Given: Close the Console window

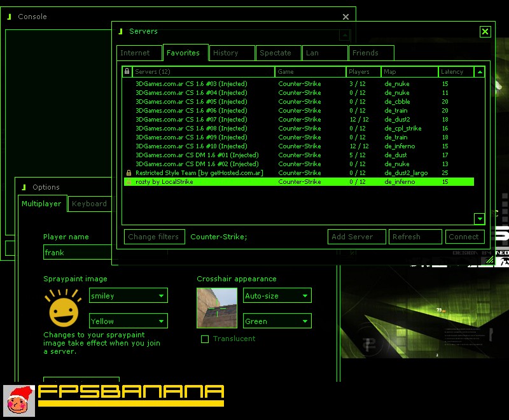Looking at the screenshot, I should click(x=345, y=17).
